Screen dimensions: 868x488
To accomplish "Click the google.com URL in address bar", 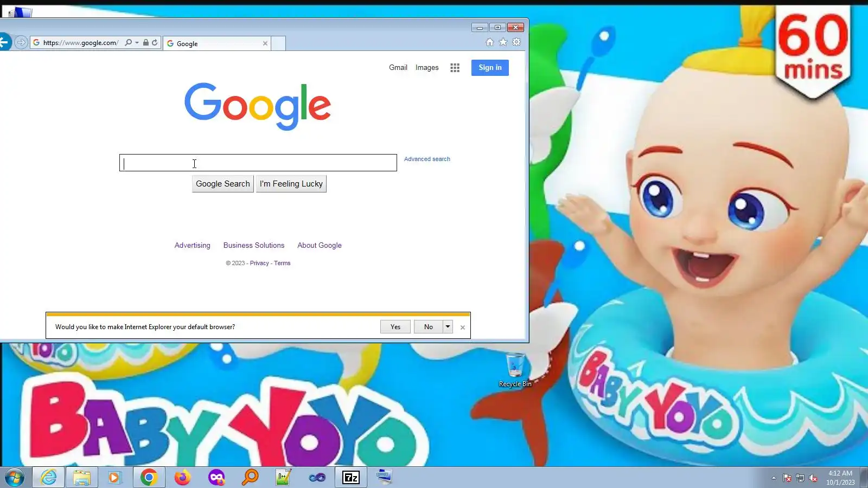I will [x=81, y=43].
